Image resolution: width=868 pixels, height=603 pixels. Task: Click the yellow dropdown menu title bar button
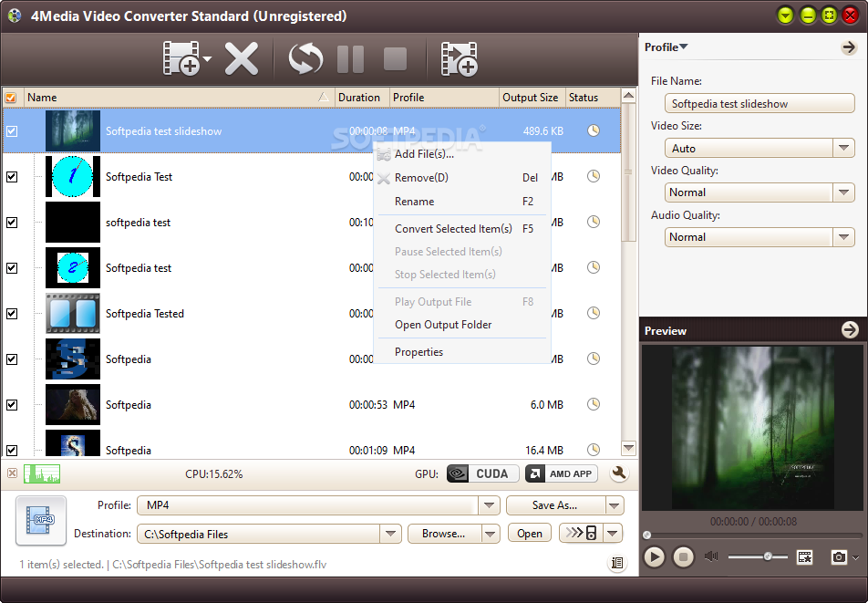click(785, 16)
